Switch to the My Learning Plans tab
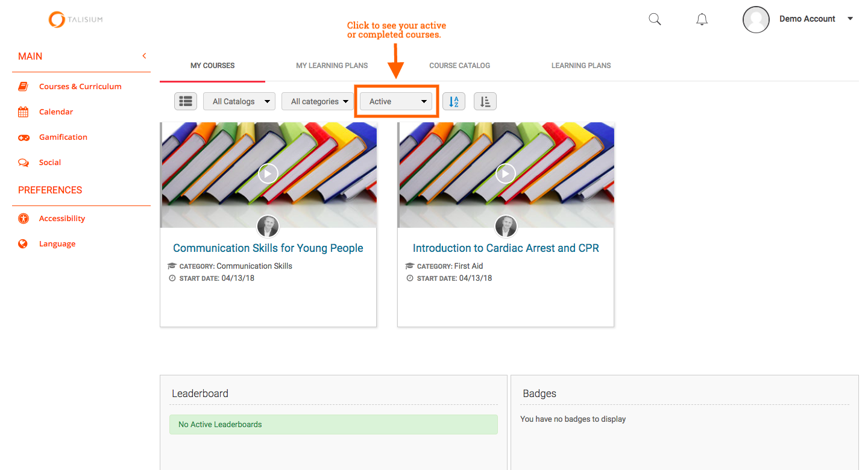Image resolution: width=868 pixels, height=470 pixels. pos(332,66)
